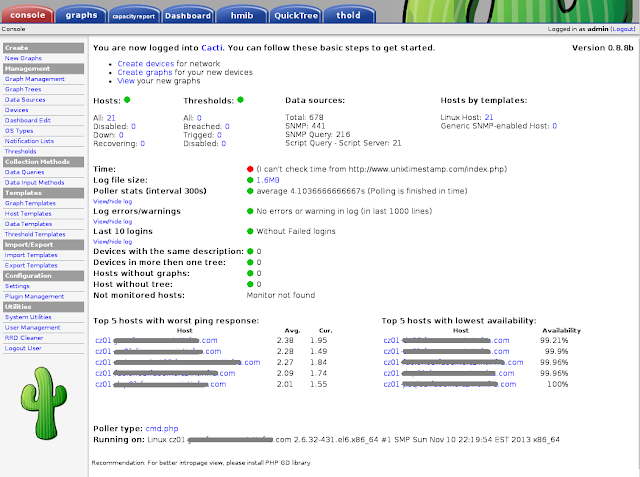Open the hmib tab
The width and height of the screenshot is (640, 477).
(242, 16)
